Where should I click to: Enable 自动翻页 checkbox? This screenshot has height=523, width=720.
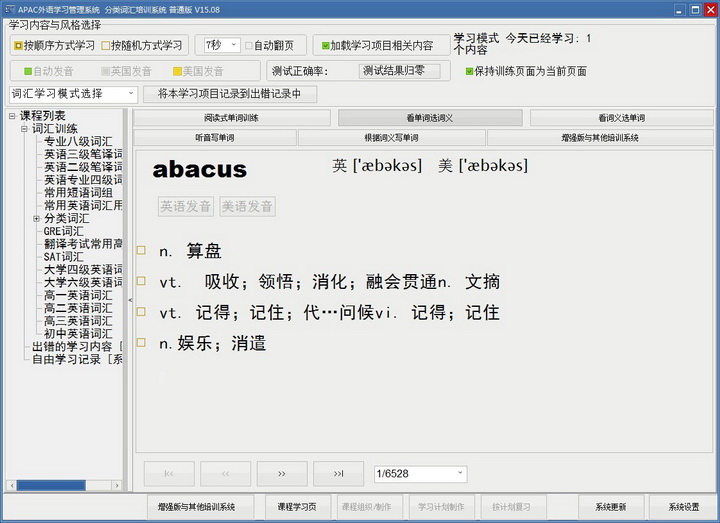click(x=269, y=45)
